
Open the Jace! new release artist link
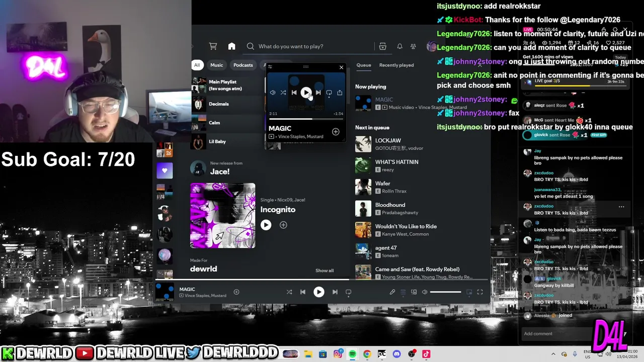click(x=220, y=171)
